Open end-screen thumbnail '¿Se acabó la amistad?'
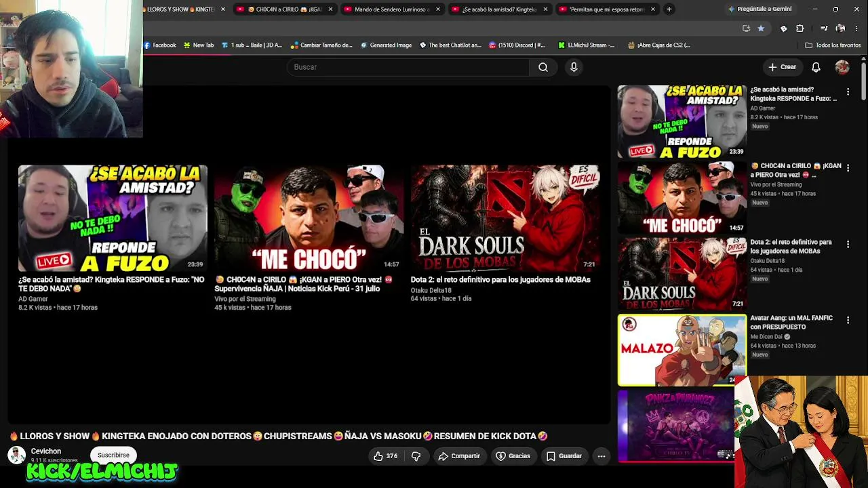Viewport: 868px width, 488px height. click(x=113, y=218)
